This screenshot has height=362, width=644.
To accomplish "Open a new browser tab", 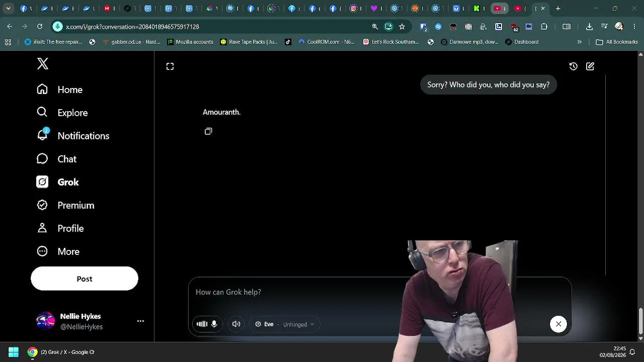I will pos(558,9).
